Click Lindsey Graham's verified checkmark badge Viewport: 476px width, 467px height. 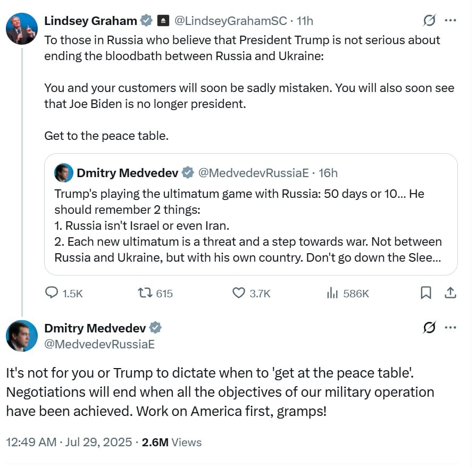(x=147, y=21)
